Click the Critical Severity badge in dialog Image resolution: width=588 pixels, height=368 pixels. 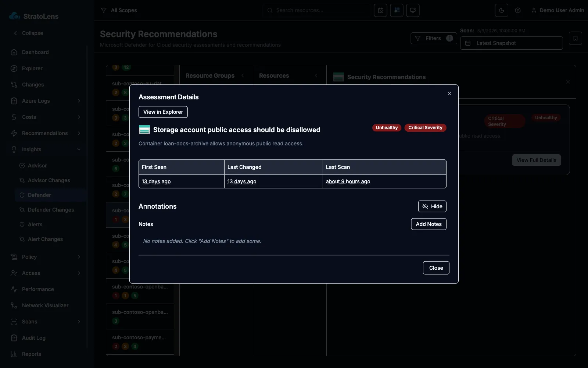point(425,128)
